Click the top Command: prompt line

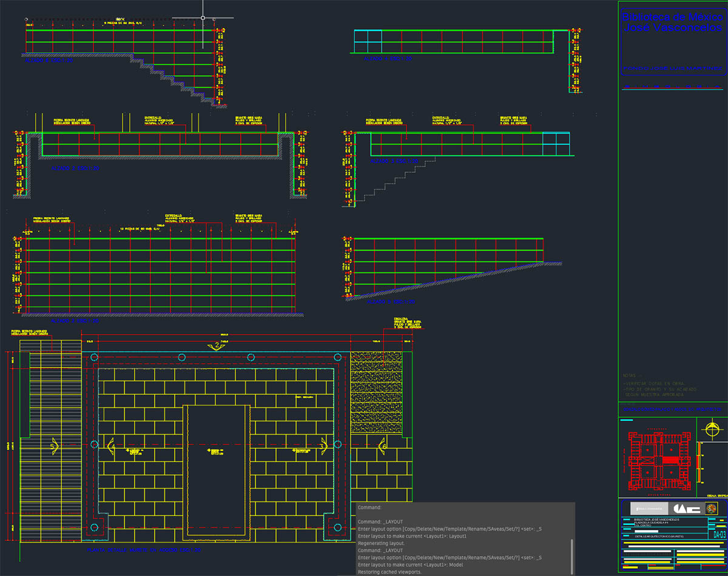tap(370, 507)
